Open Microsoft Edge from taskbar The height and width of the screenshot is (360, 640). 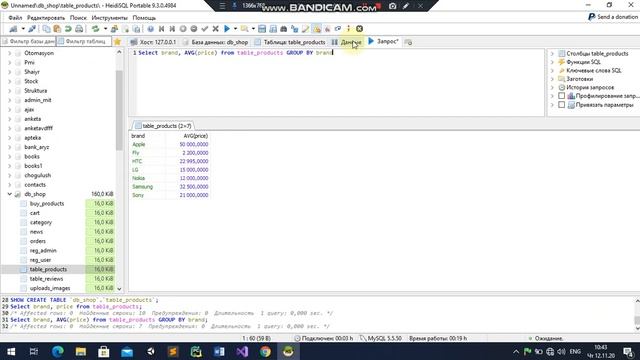click(58, 351)
